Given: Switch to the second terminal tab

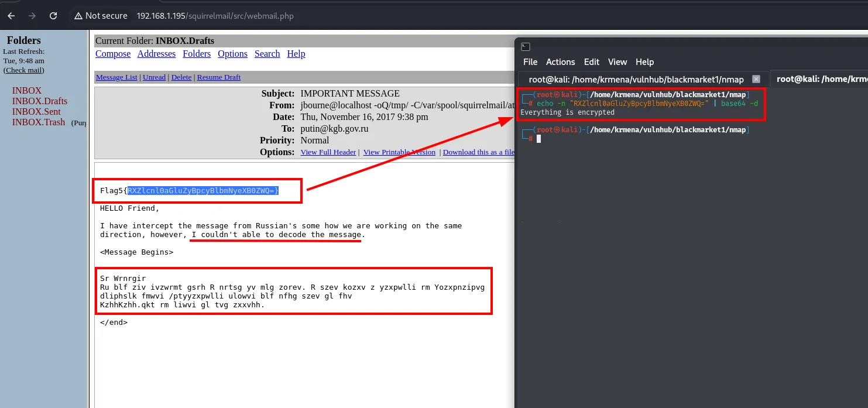Looking at the screenshot, I should tap(819, 79).
